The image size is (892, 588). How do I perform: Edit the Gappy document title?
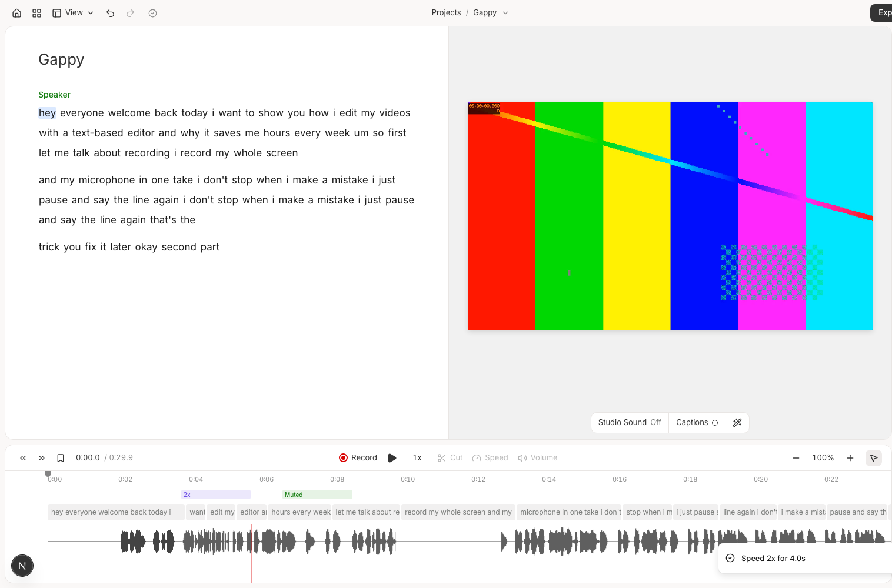[x=61, y=59]
